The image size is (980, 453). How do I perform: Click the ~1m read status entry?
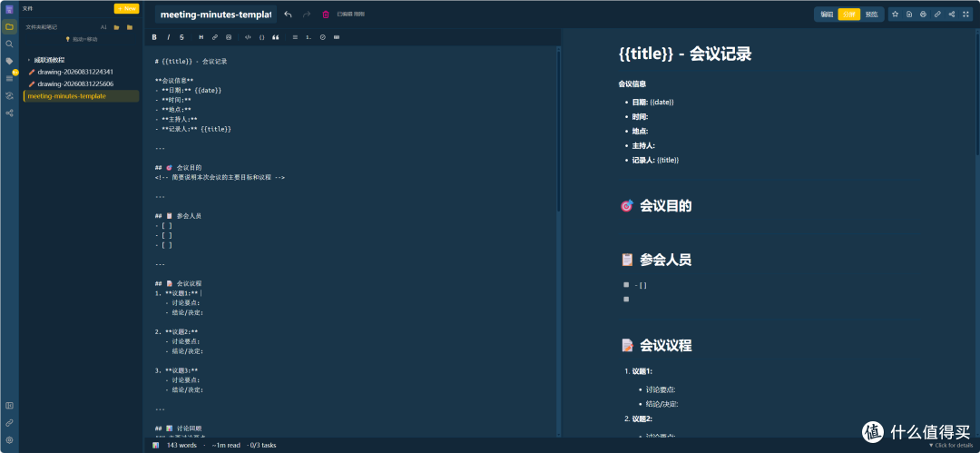click(226, 445)
